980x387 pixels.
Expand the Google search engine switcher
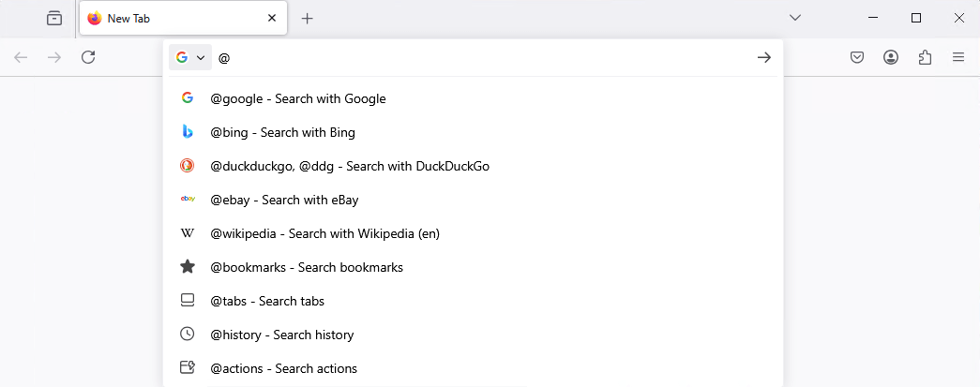(190, 58)
